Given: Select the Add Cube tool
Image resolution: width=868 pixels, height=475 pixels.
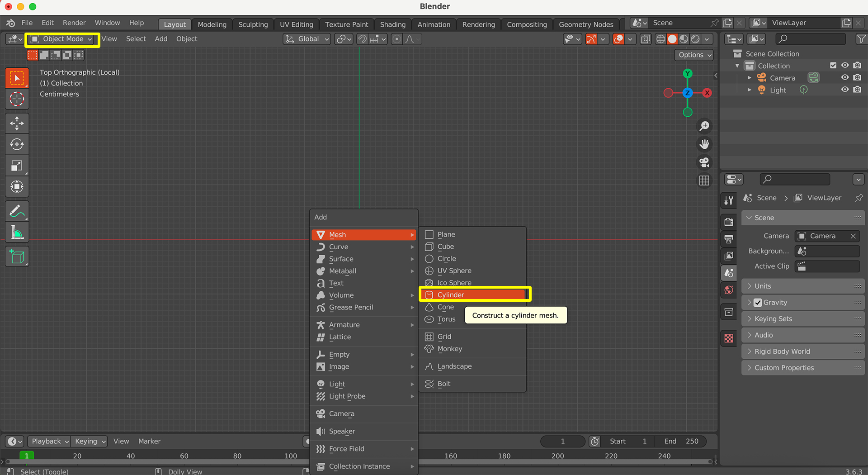Looking at the screenshot, I should coord(17,257).
